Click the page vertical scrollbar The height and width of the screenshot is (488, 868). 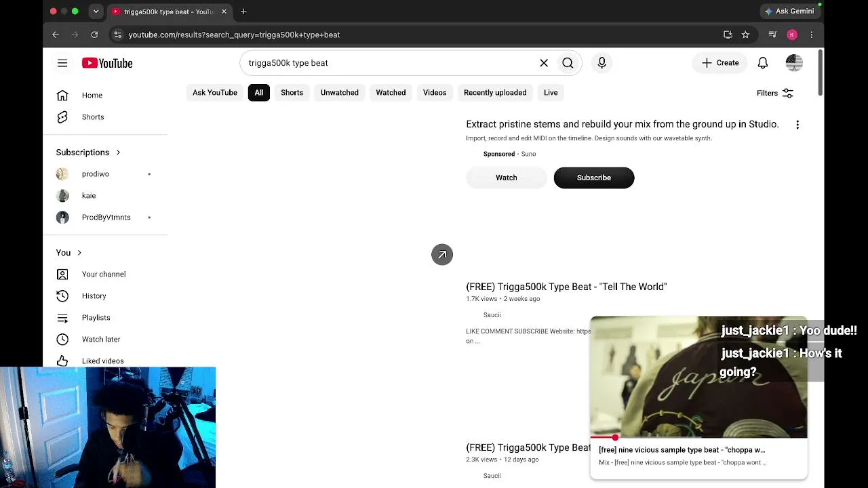tap(821, 73)
